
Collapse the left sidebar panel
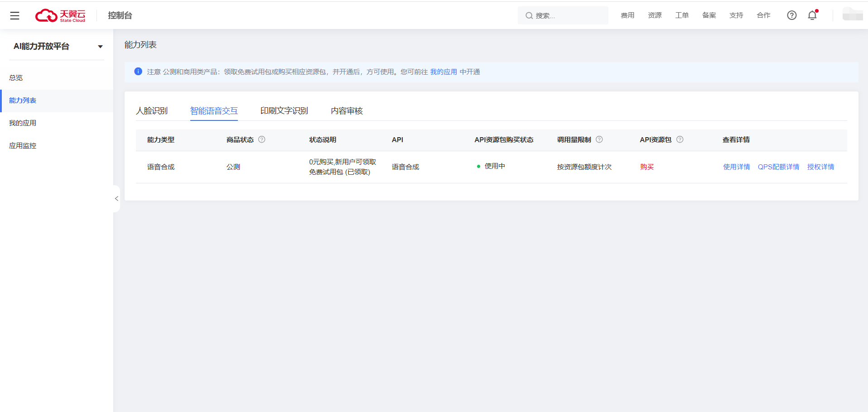pyautogui.click(x=116, y=198)
